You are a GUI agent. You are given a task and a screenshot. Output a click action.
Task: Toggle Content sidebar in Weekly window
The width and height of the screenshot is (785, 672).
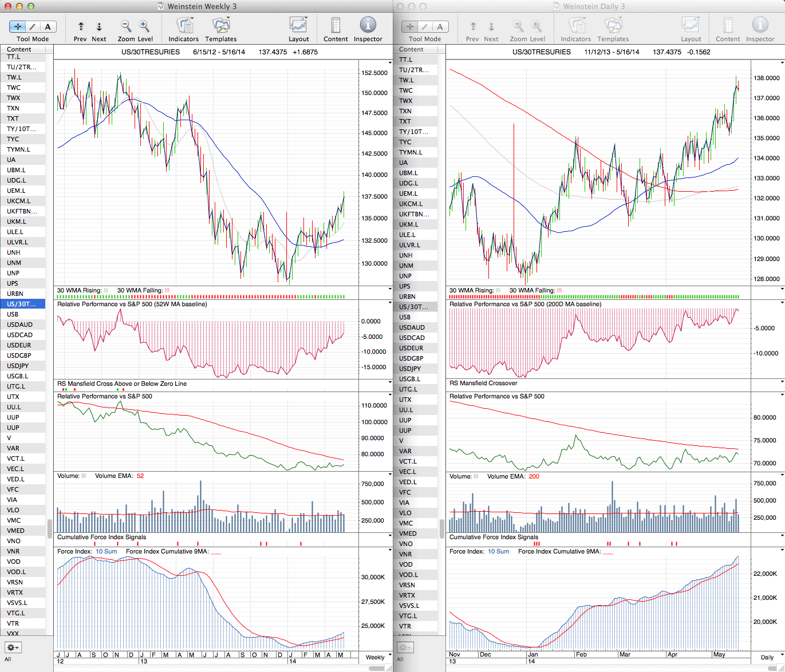336,26
